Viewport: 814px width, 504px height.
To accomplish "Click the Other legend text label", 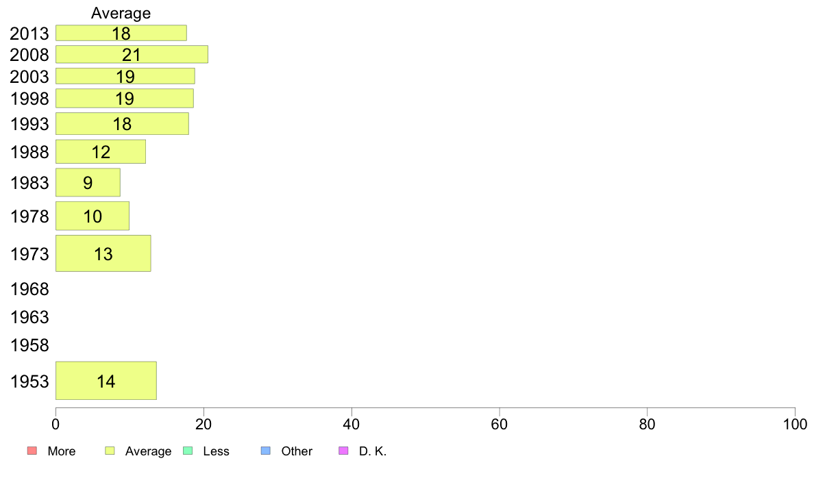I will tap(297, 451).
